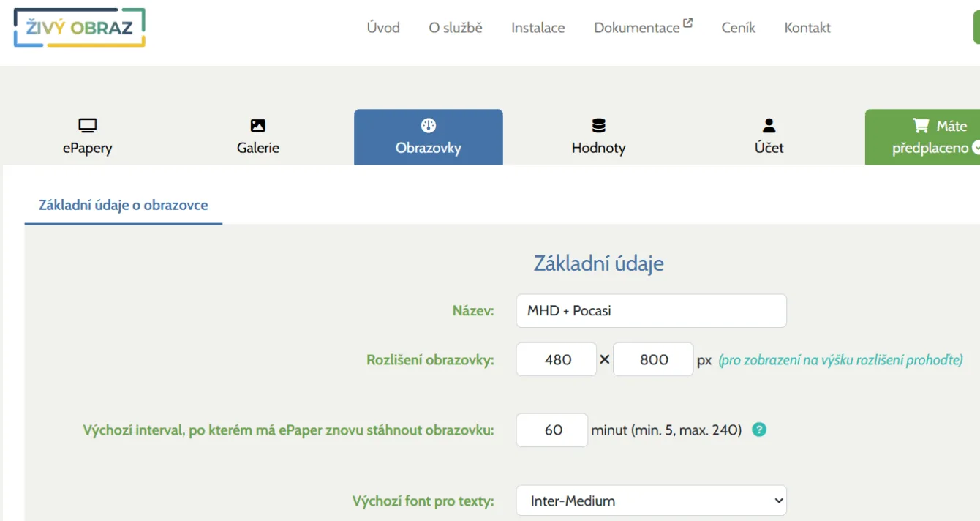
Task: Switch to Základní údaje o obrazovce tab
Action: (122, 206)
